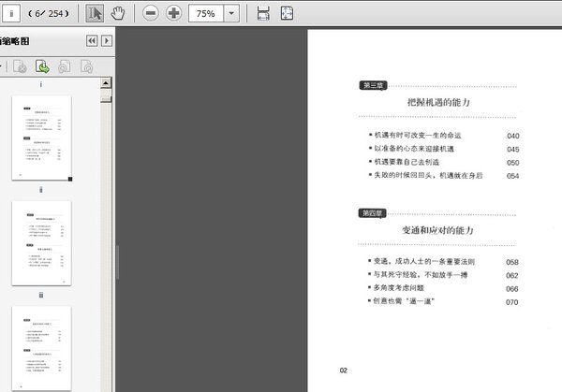
Task: Enable fit-width scrolling page view
Action: (x=263, y=13)
